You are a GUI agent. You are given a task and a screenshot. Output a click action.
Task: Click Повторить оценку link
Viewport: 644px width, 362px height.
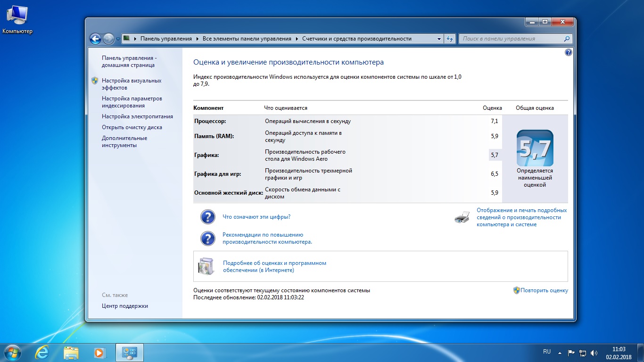tap(544, 291)
